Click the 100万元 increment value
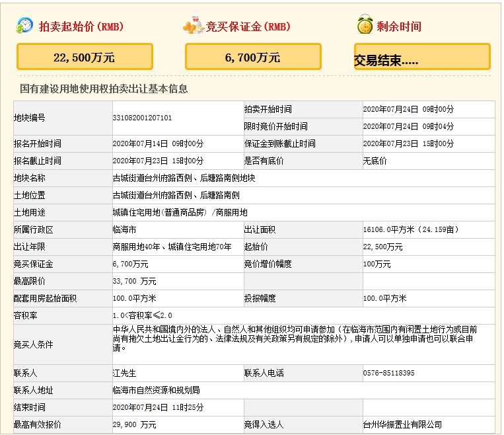The width and height of the screenshot is (504, 435). pyautogui.click(x=377, y=264)
